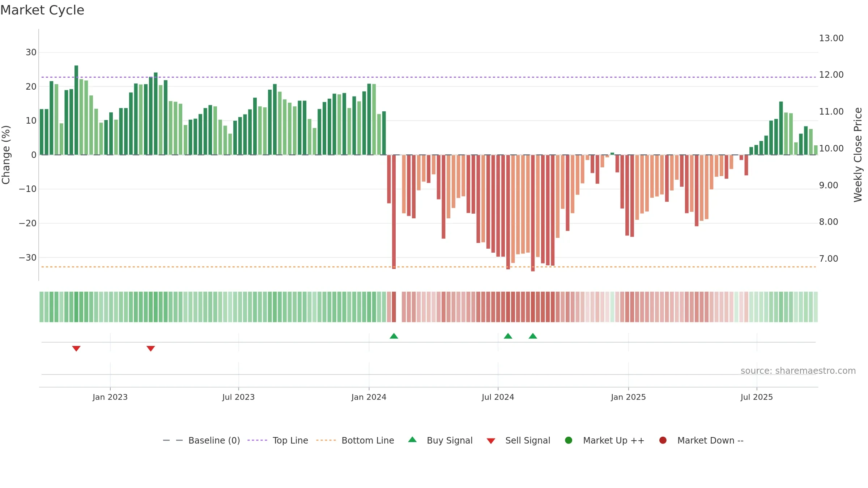Screen dimensions: 868x488
Task: Click the 30 change axis label
Action: tap(31, 52)
